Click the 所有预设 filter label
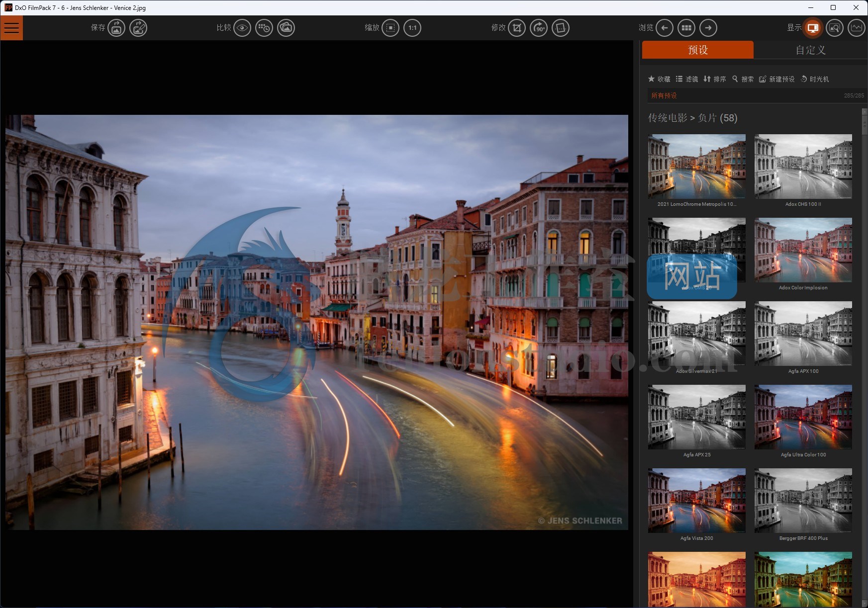This screenshot has width=868, height=608. point(664,95)
